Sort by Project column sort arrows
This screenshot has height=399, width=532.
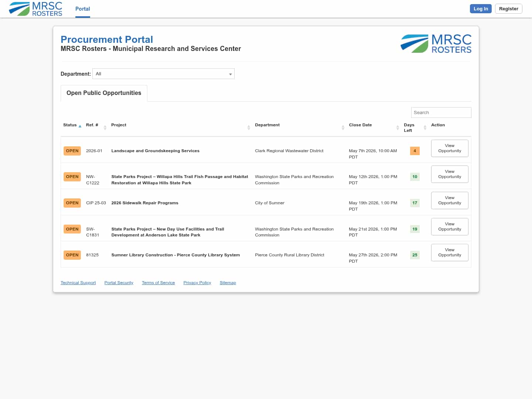click(x=249, y=127)
